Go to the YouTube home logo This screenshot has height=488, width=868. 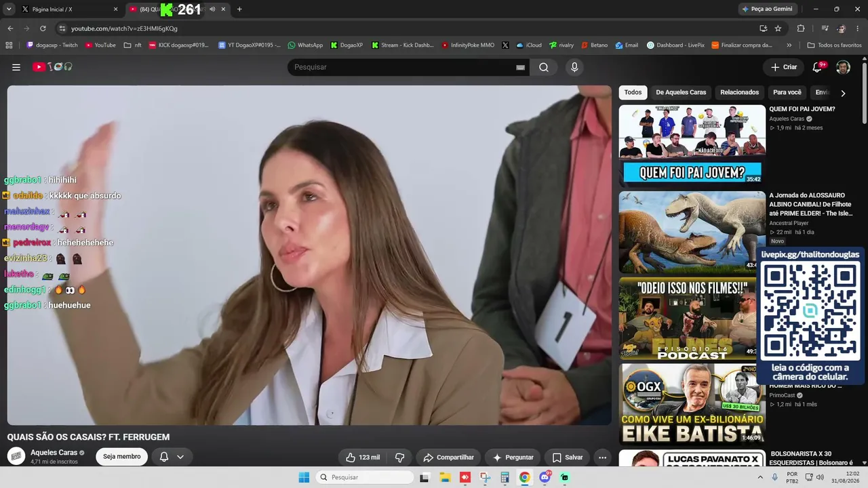(x=52, y=67)
